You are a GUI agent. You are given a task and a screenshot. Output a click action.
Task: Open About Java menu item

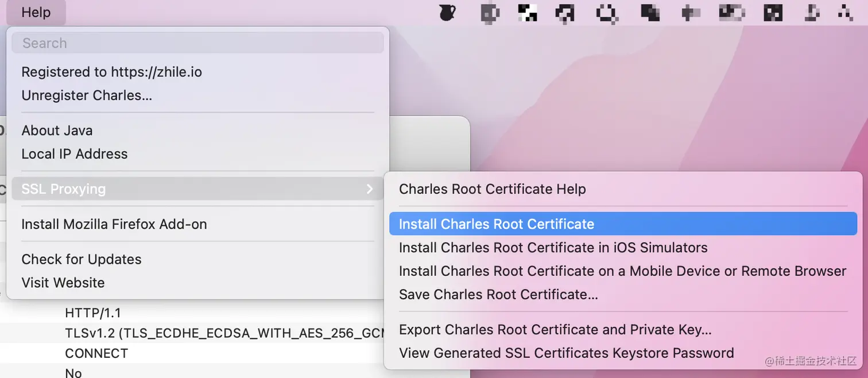[x=197, y=130]
